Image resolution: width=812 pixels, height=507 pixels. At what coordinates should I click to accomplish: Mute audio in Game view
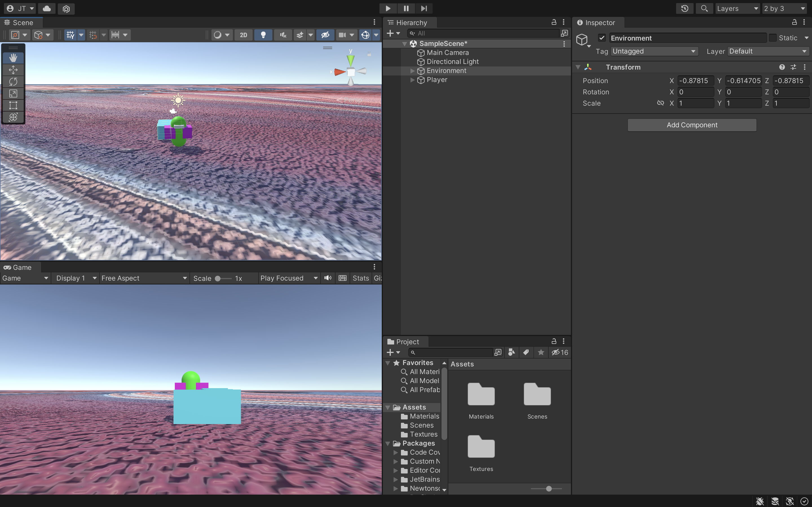tap(328, 278)
